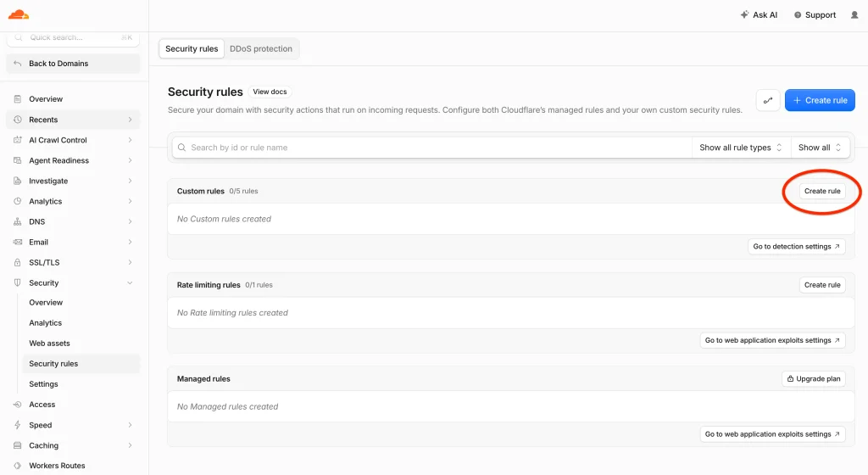Go to detection settings
This screenshot has height=475, width=868.
796,246
